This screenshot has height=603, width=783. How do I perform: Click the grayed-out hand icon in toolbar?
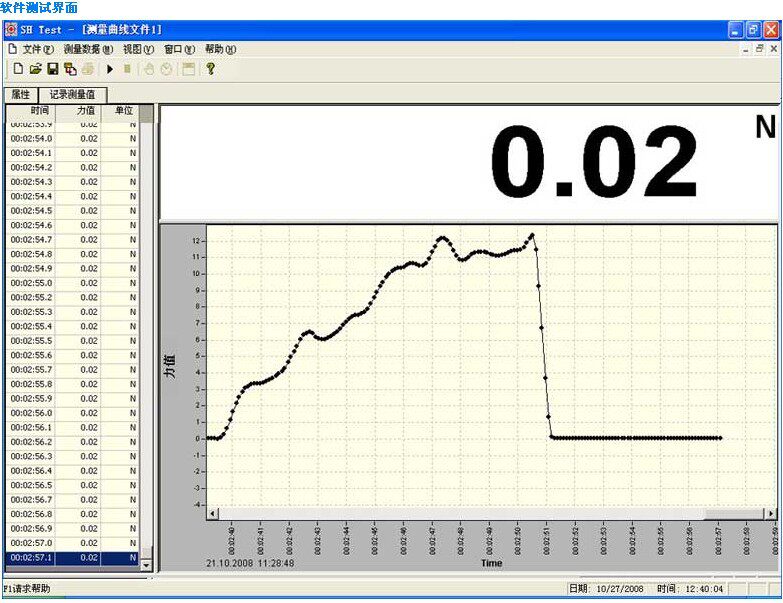point(149,69)
